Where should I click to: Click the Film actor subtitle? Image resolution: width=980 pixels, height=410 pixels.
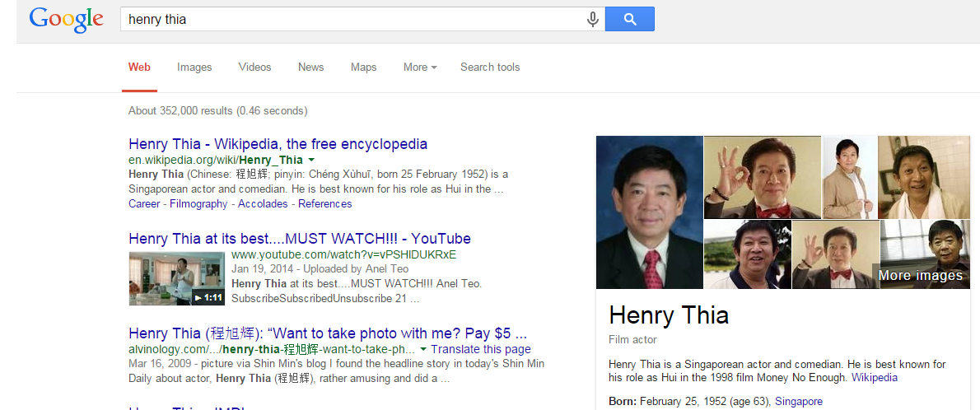click(x=632, y=340)
